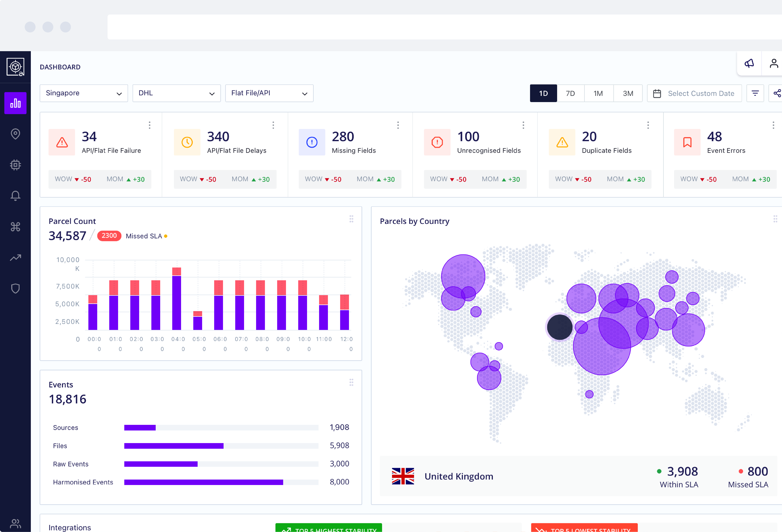
Task: Select the shield security icon in sidebar
Action: point(15,288)
